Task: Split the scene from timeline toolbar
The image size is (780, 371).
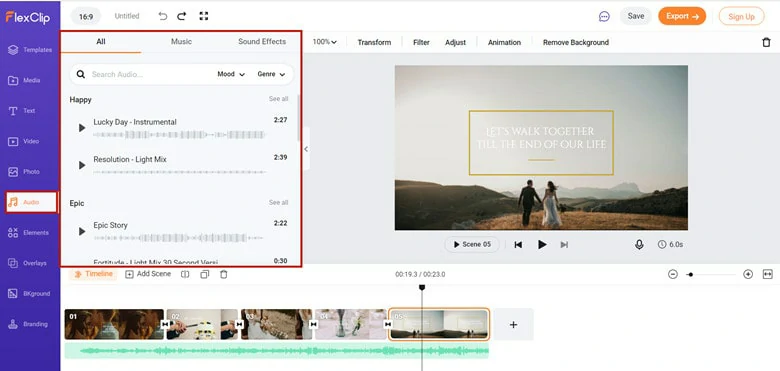Action: (185, 274)
